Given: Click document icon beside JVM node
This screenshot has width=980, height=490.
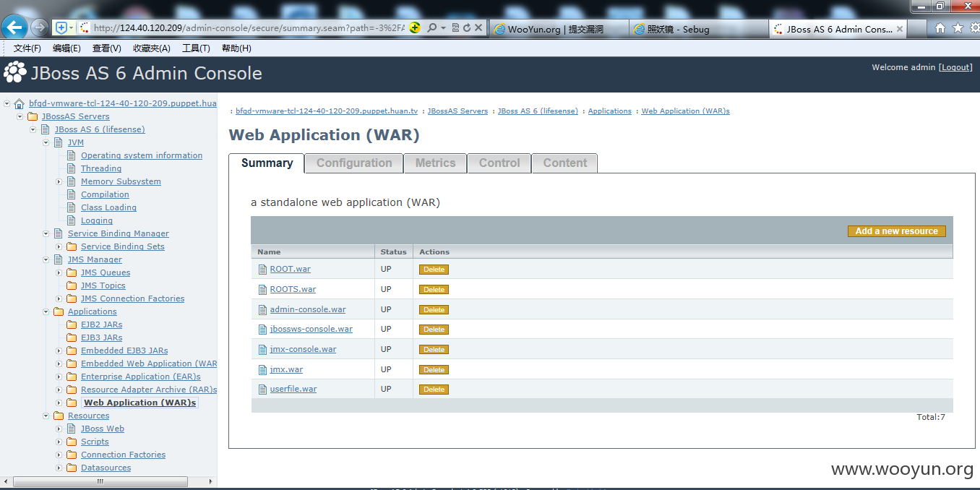Looking at the screenshot, I should tap(59, 142).
